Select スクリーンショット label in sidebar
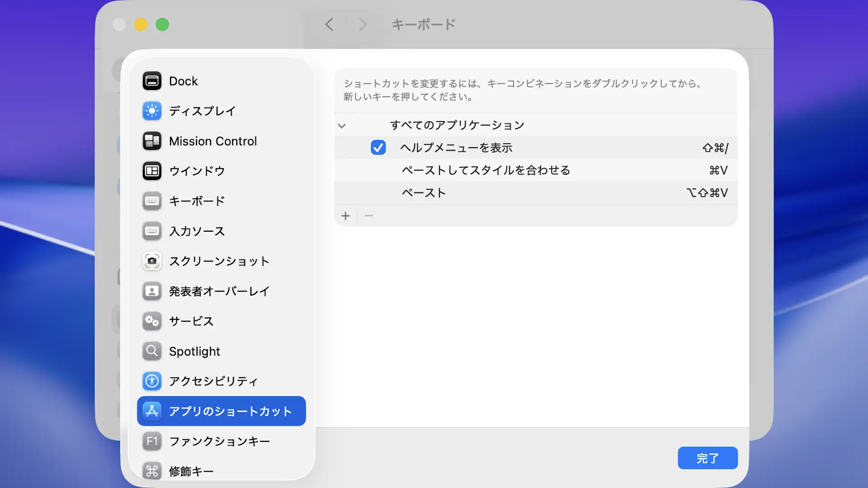The height and width of the screenshot is (488, 868). pos(219,261)
